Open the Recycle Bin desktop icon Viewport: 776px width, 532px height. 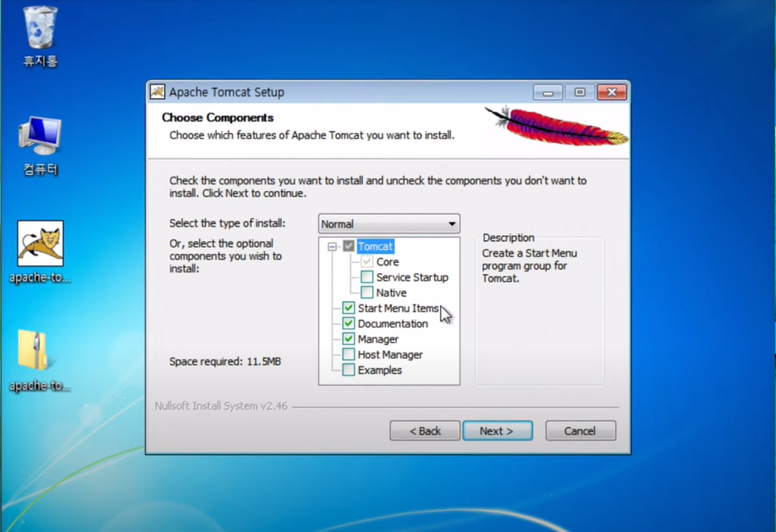[40, 36]
